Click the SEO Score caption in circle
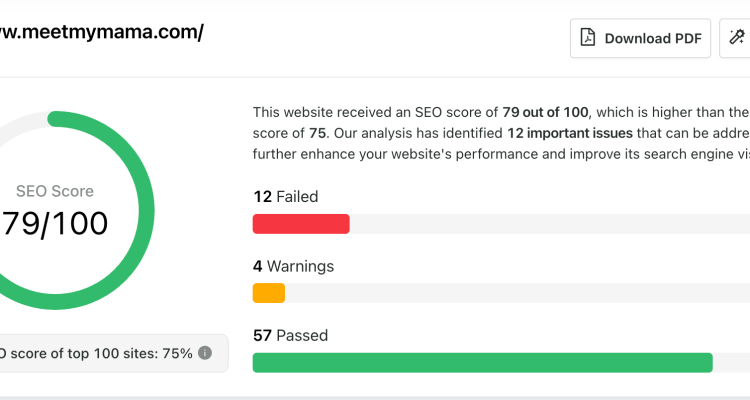Viewport: 750px width, 400px height. [55, 191]
